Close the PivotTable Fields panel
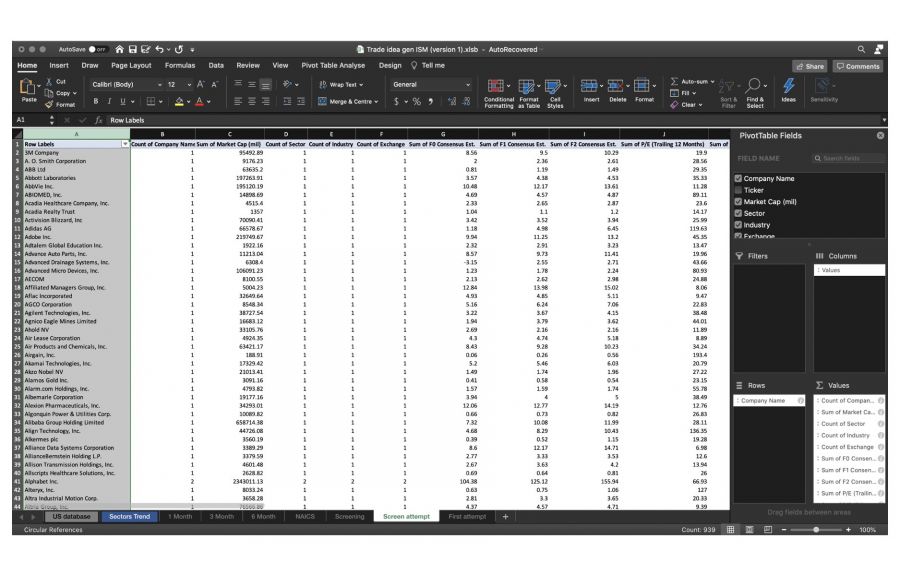The width and height of the screenshot is (900, 576). pyautogui.click(x=880, y=135)
